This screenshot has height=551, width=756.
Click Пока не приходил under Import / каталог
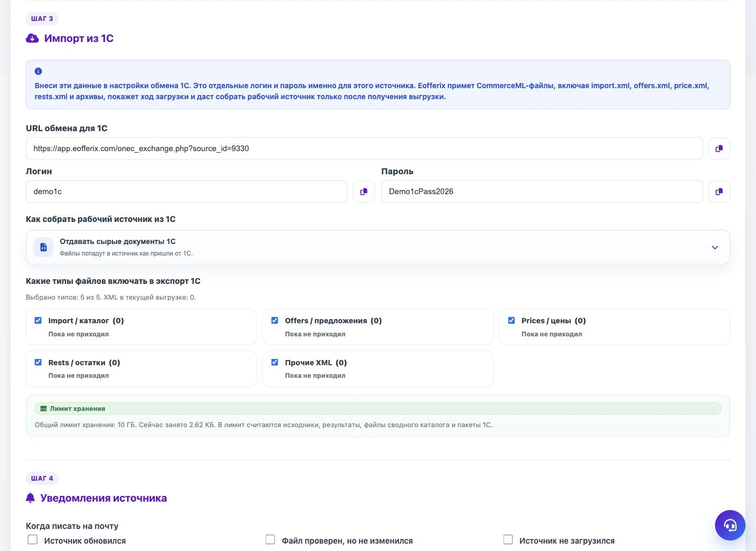79,334
